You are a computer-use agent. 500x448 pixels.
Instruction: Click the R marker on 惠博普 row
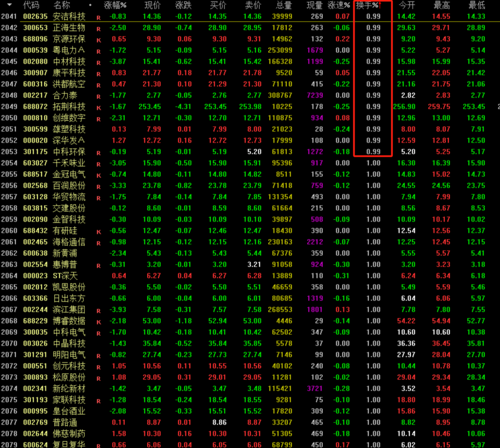point(99,266)
